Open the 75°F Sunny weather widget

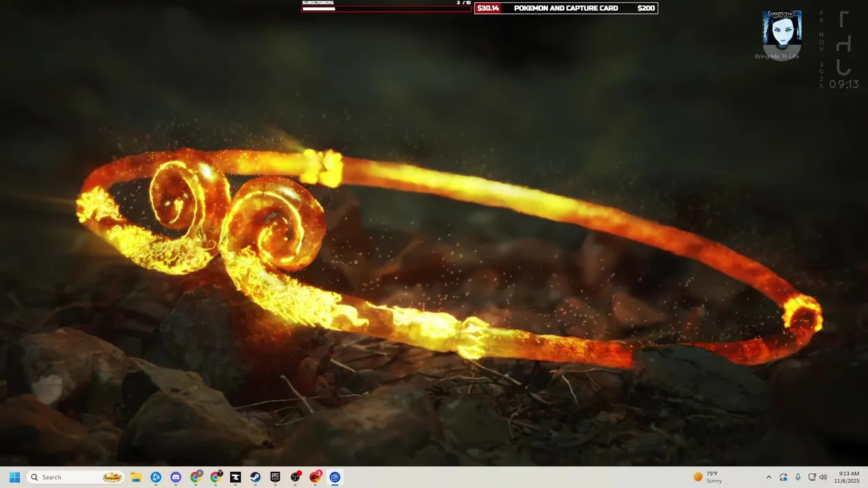pyautogui.click(x=707, y=477)
